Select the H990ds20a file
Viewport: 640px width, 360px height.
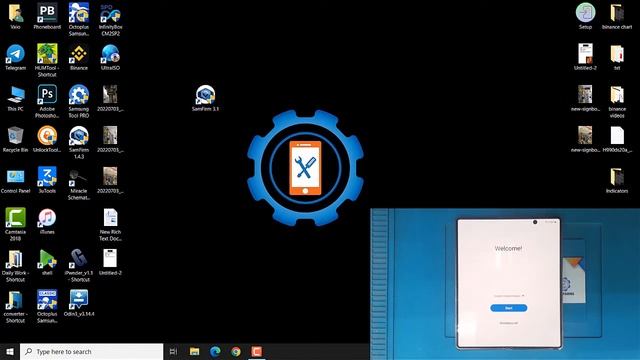point(617,139)
